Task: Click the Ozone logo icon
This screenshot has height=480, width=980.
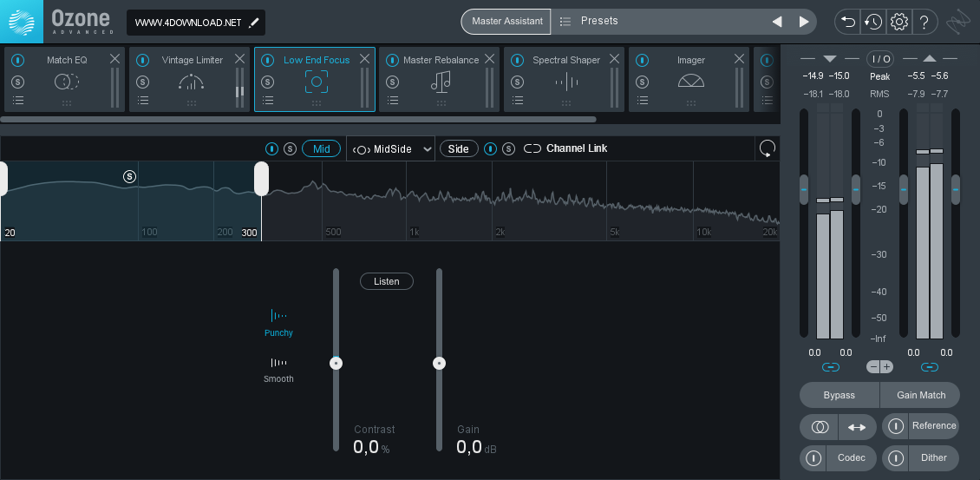Action: tap(22, 22)
